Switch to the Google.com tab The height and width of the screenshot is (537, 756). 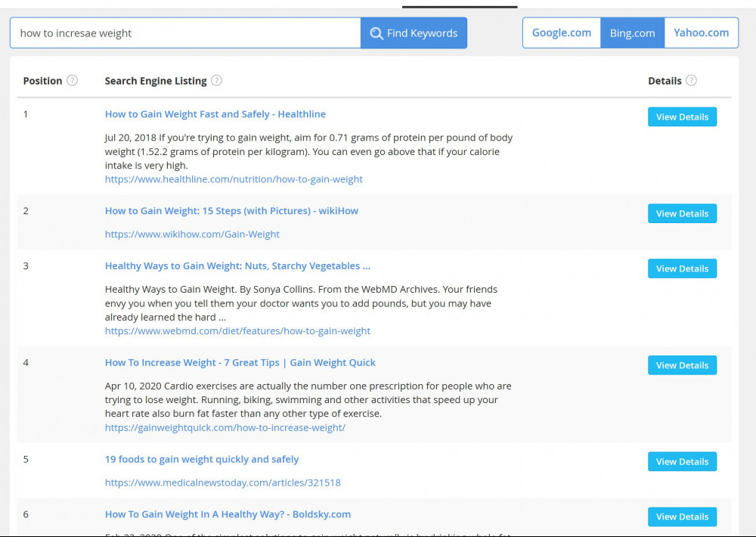click(x=562, y=33)
